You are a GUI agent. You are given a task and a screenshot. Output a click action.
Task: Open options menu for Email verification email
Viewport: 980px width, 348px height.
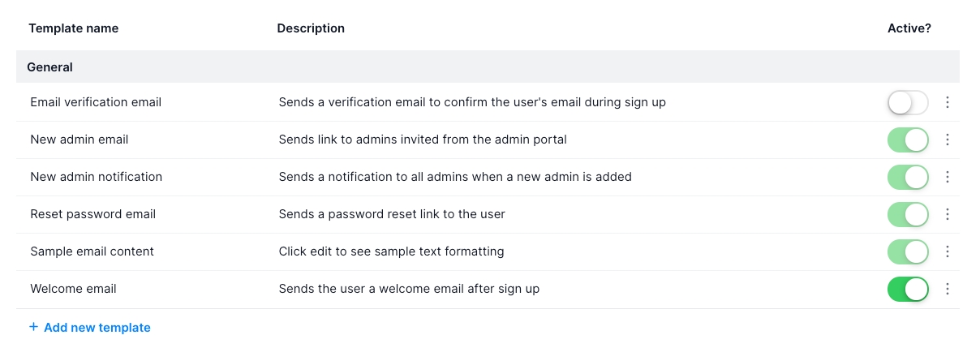coord(948,103)
